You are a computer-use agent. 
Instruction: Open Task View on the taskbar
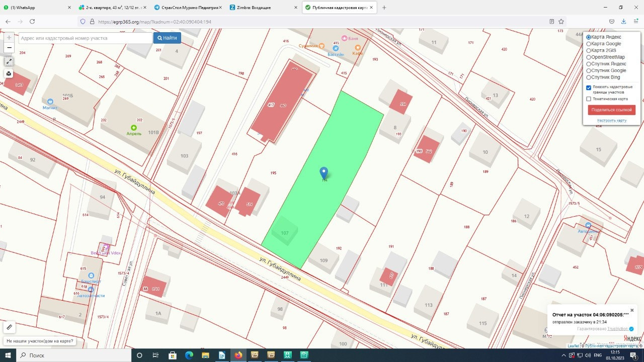click(155, 355)
